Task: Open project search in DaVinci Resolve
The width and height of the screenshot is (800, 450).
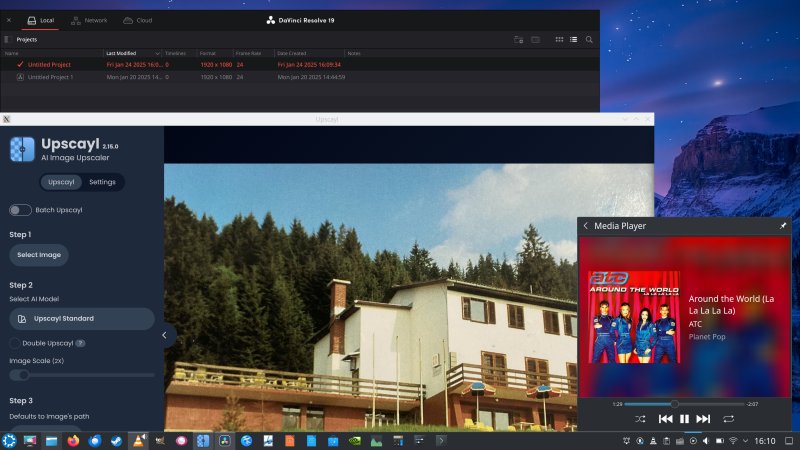Action: pyautogui.click(x=589, y=39)
